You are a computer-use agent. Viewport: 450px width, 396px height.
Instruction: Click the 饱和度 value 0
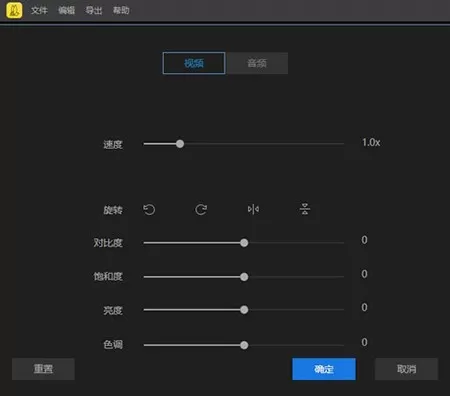tap(364, 274)
